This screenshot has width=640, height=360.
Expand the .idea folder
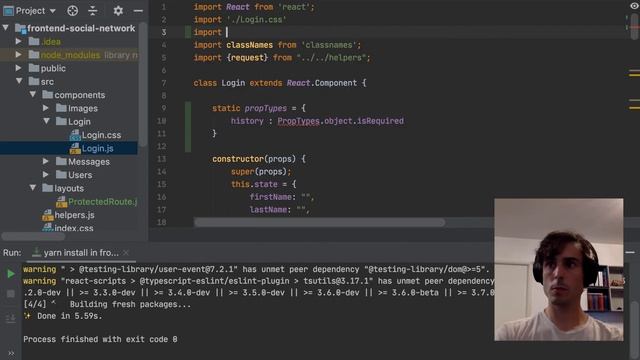click(19, 41)
